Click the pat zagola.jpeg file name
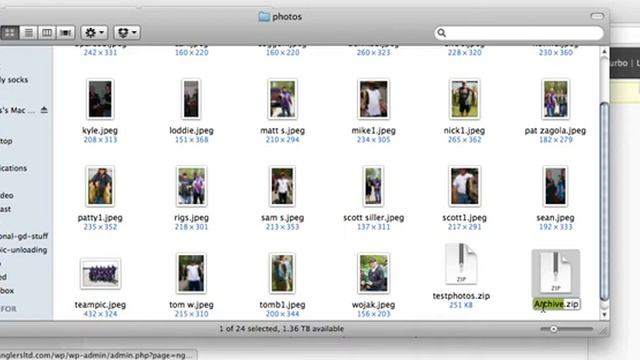Screen dimensions: 640x360 (556, 131)
